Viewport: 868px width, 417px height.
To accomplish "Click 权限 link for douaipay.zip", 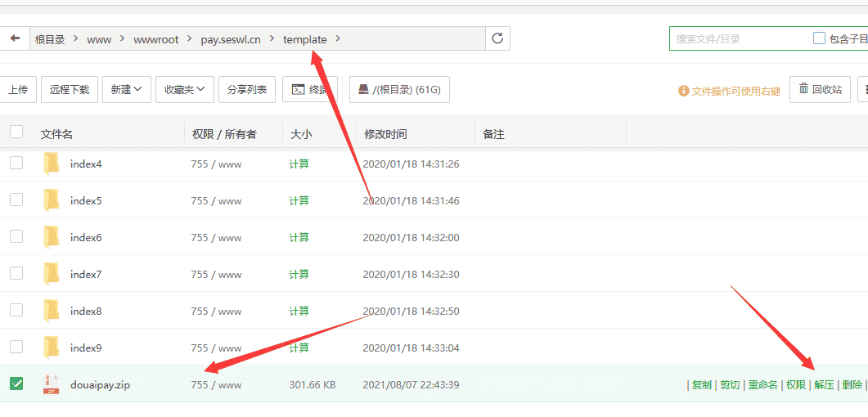I will pyautogui.click(x=796, y=385).
